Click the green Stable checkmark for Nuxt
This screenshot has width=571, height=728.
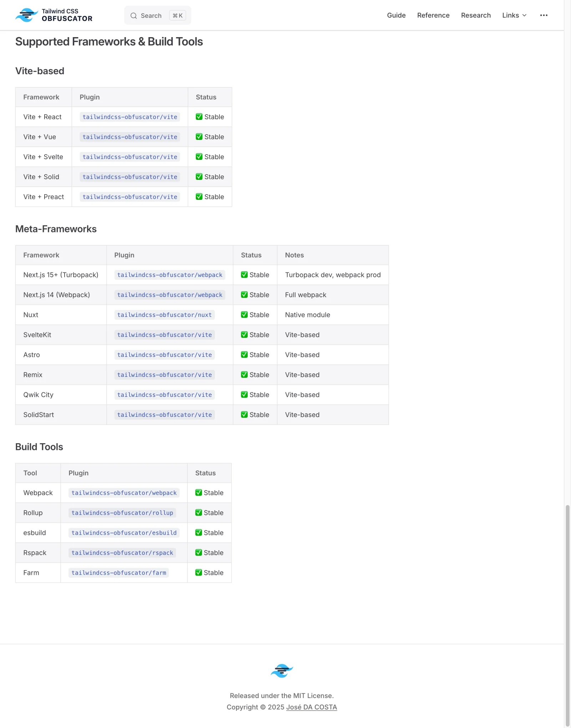(x=244, y=315)
